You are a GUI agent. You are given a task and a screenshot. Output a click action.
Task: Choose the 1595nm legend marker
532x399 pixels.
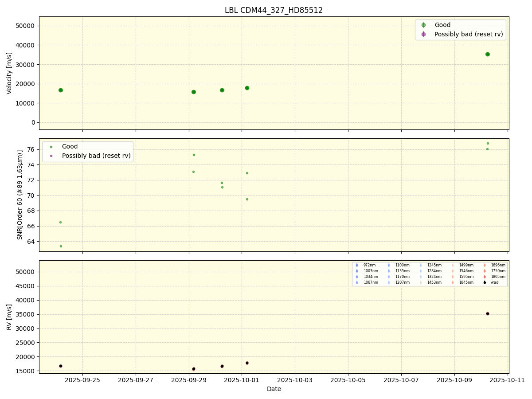point(453,277)
